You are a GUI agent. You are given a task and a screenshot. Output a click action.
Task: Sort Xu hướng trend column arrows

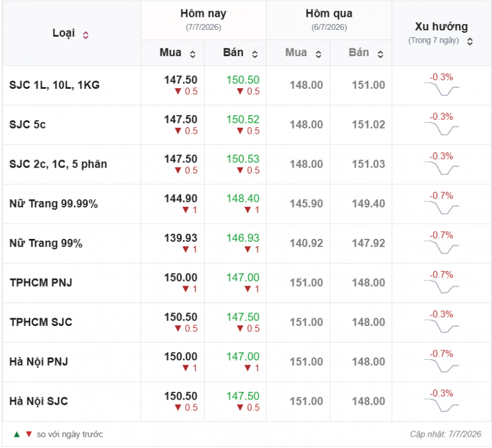tap(470, 41)
